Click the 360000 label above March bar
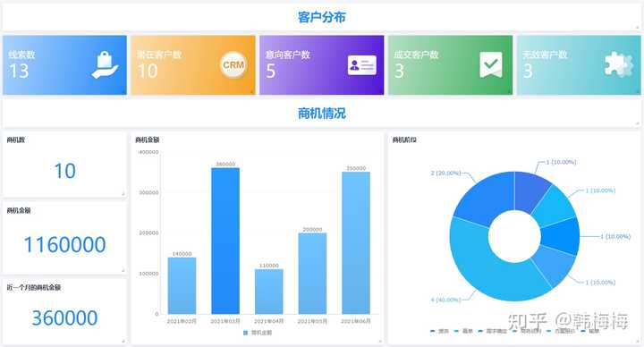Image resolution: width=644 pixels, height=347 pixels. (225, 164)
